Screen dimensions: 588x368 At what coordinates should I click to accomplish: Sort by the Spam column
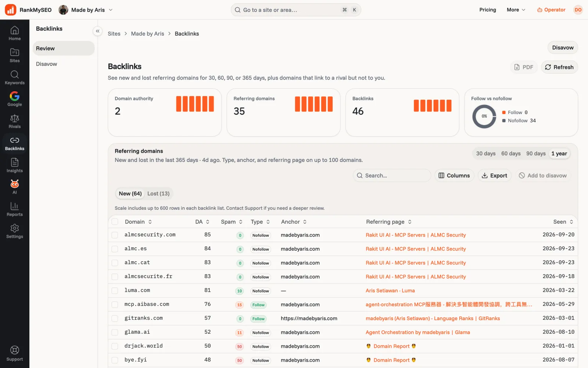coord(232,222)
